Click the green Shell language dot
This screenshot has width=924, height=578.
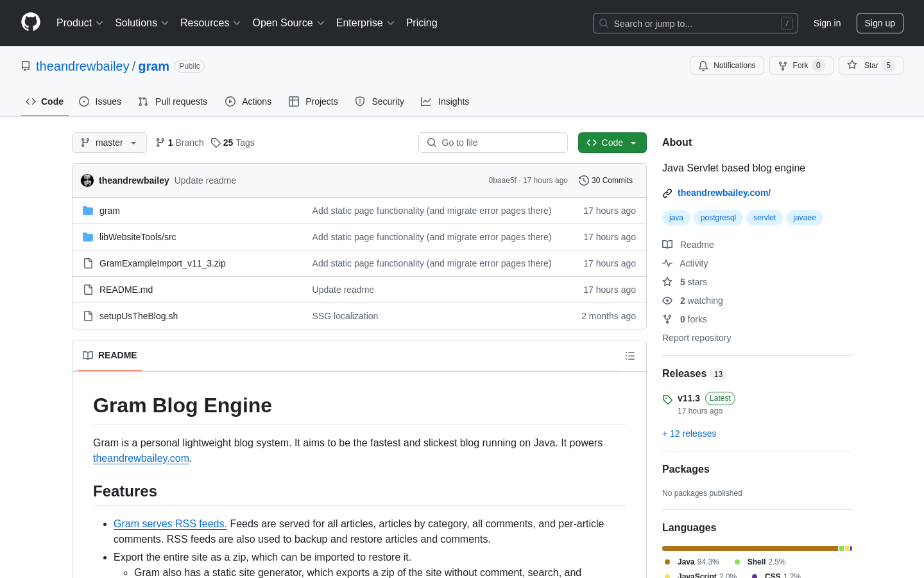tap(737, 562)
